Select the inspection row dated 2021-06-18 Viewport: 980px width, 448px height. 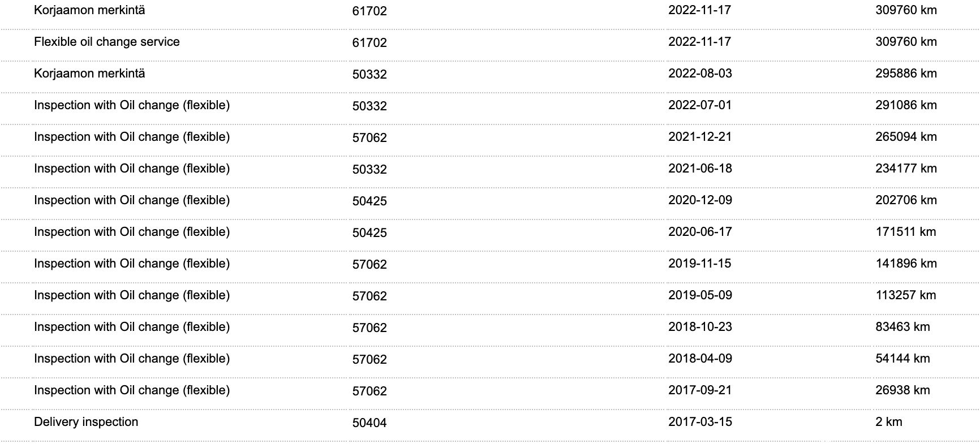pos(490,169)
